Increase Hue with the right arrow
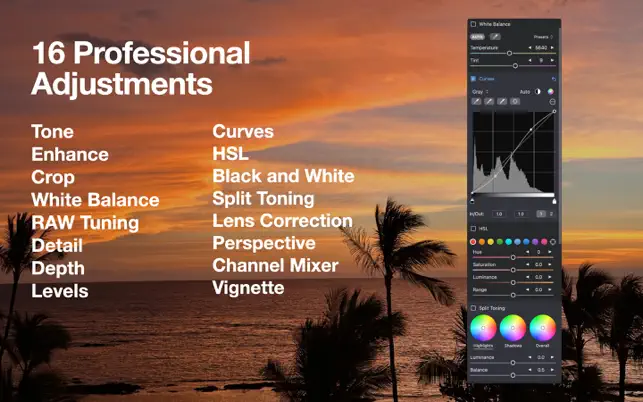 click(550, 252)
